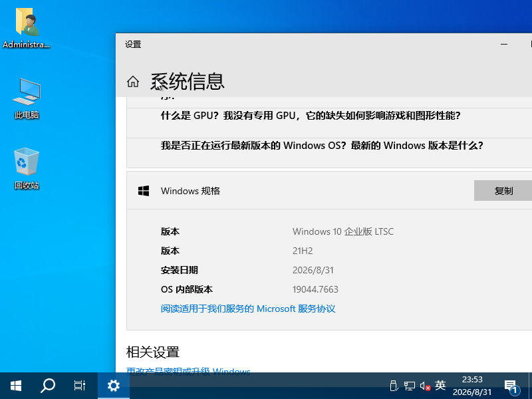Open the 此电脑 desktop icon
The width and height of the screenshot is (532, 399).
point(27,98)
